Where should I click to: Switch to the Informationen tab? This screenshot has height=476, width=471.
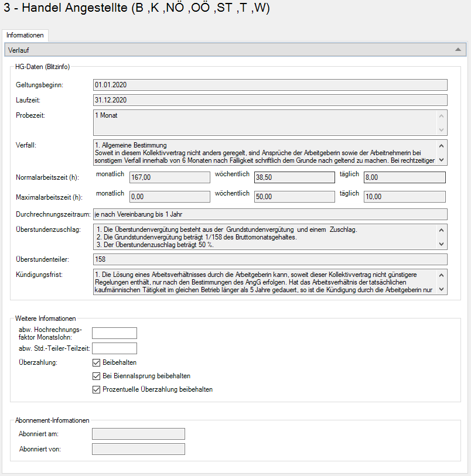pyautogui.click(x=25, y=36)
